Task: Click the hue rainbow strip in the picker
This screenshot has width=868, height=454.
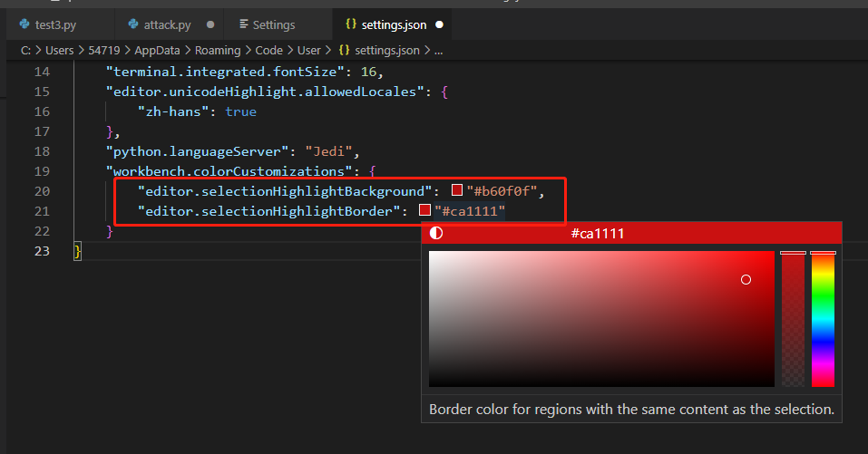Action: (x=823, y=319)
